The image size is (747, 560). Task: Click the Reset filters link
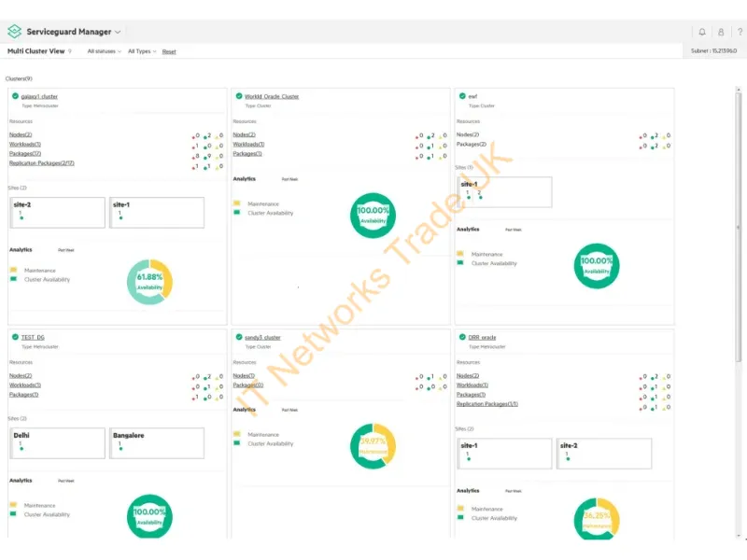(x=169, y=51)
